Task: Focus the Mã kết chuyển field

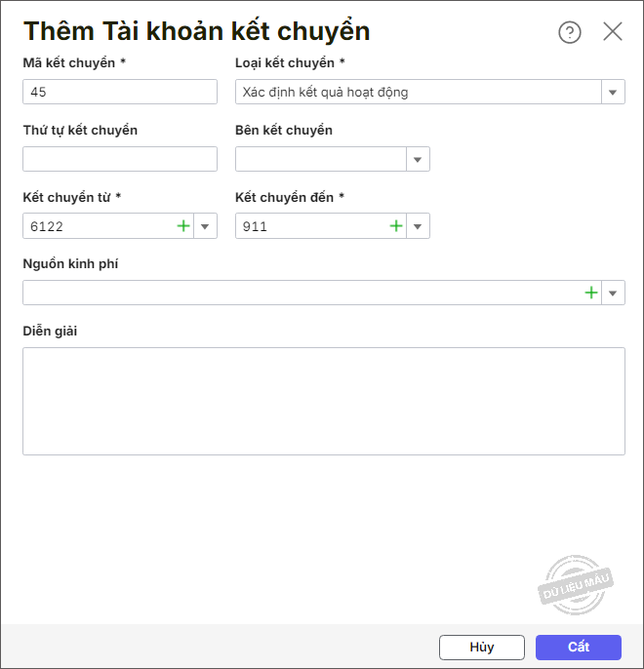Action: click(120, 92)
